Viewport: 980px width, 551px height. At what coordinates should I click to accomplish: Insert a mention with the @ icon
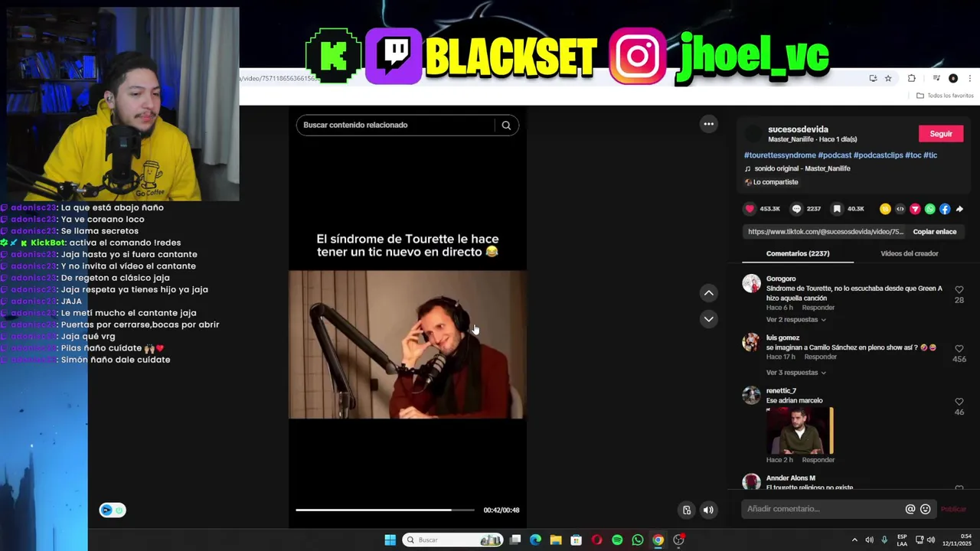(x=910, y=509)
